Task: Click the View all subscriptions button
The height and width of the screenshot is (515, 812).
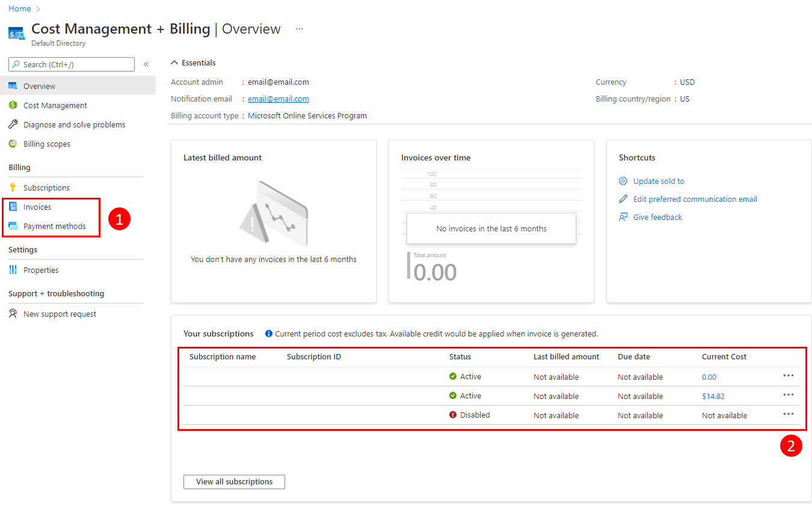Action: (234, 482)
